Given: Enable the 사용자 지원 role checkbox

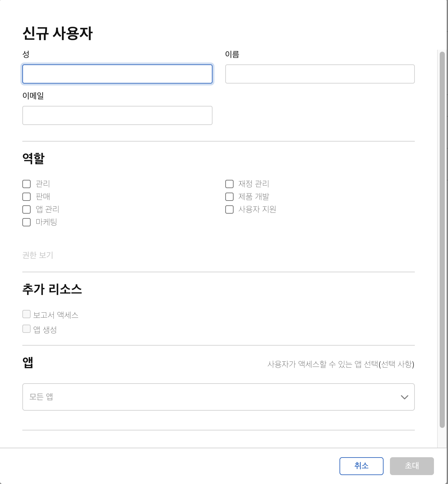Looking at the screenshot, I should pyautogui.click(x=229, y=209).
